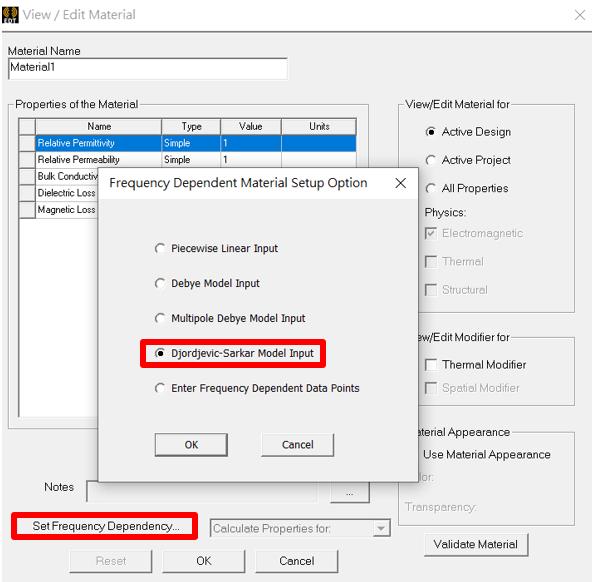Select Active Design radio button
The height and width of the screenshot is (582, 592).
[430, 132]
